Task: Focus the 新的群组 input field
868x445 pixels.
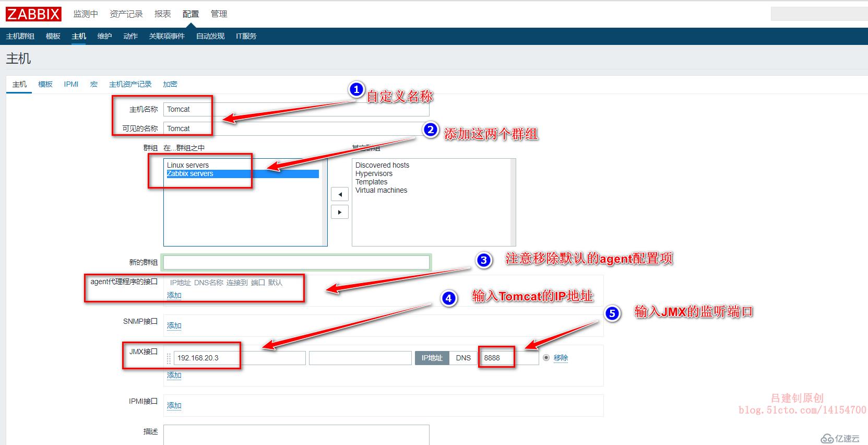Action: (296, 262)
